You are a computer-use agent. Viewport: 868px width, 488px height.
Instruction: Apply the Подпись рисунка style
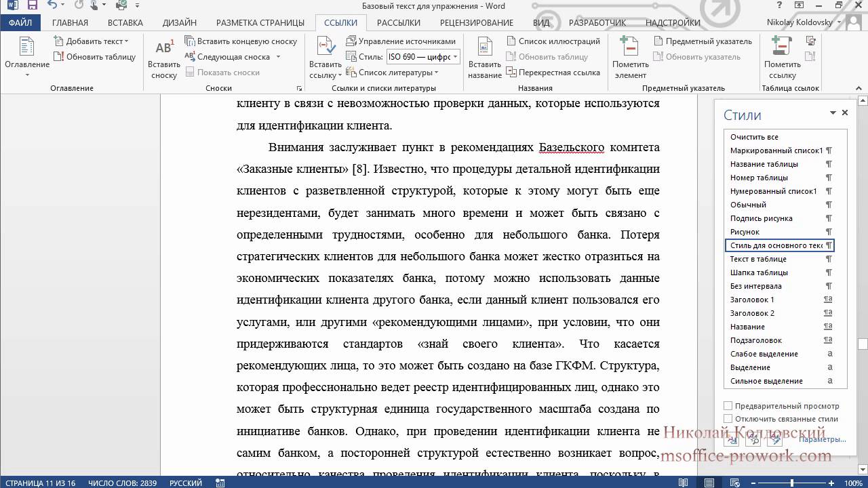pyautogui.click(x=780, y=218)
